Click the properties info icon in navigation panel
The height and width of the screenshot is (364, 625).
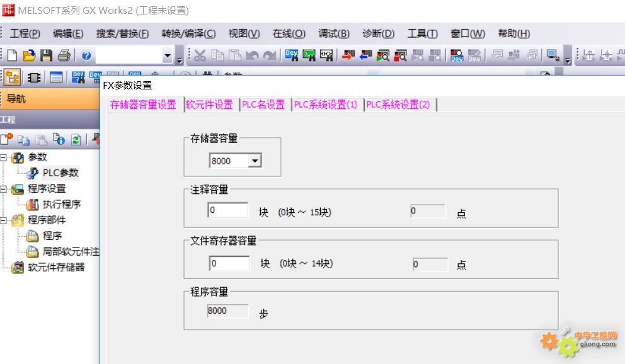tap(59, 139)
